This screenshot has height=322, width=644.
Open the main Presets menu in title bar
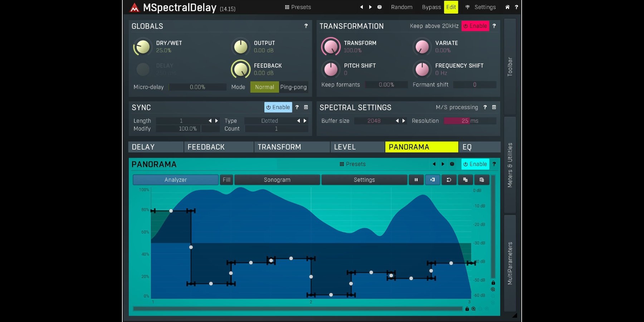(298, 7)
